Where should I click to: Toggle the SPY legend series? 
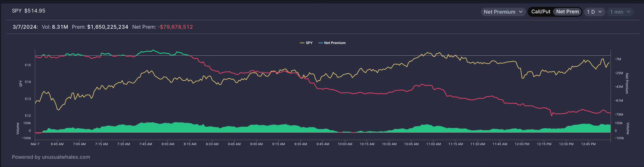(x=306, y=43)
